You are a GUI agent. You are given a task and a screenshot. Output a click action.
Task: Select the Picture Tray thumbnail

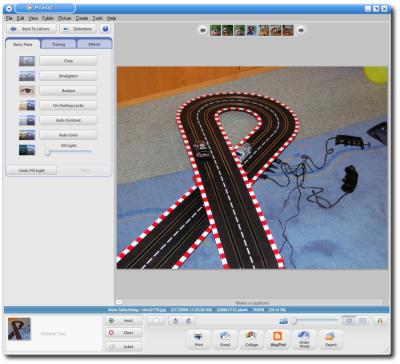tap(19, 329)
